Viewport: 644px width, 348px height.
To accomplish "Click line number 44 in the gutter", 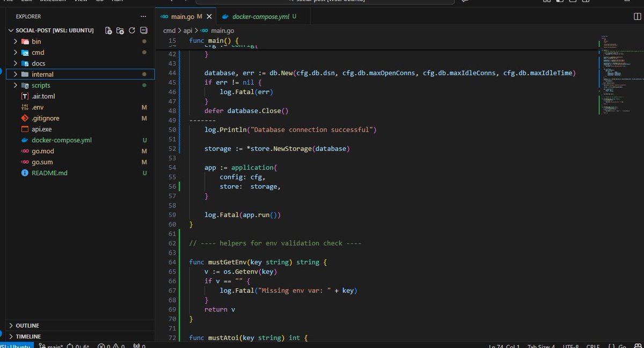I will click(172, 73).
